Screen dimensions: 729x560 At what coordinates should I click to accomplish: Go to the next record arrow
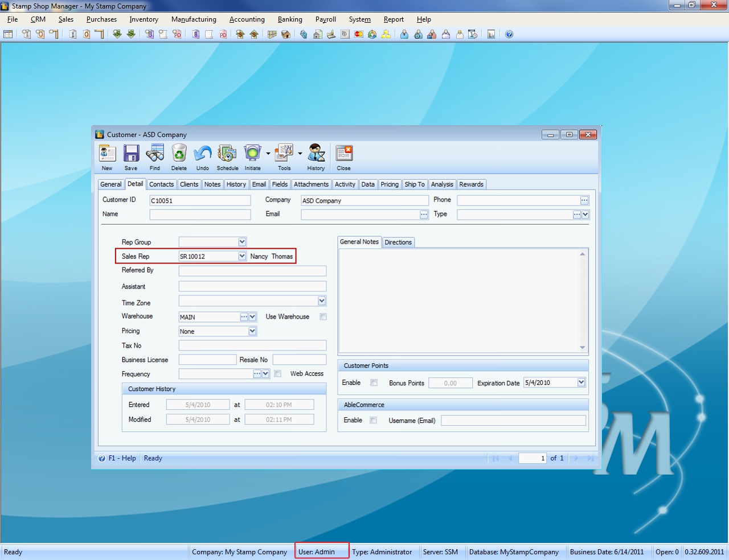click(576, 458)
